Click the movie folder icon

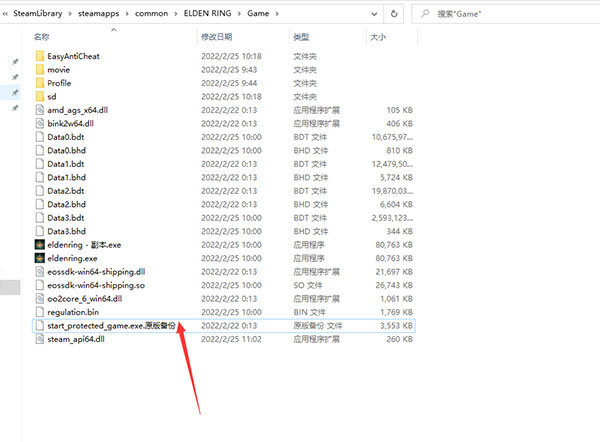click(x=39, y=69)
